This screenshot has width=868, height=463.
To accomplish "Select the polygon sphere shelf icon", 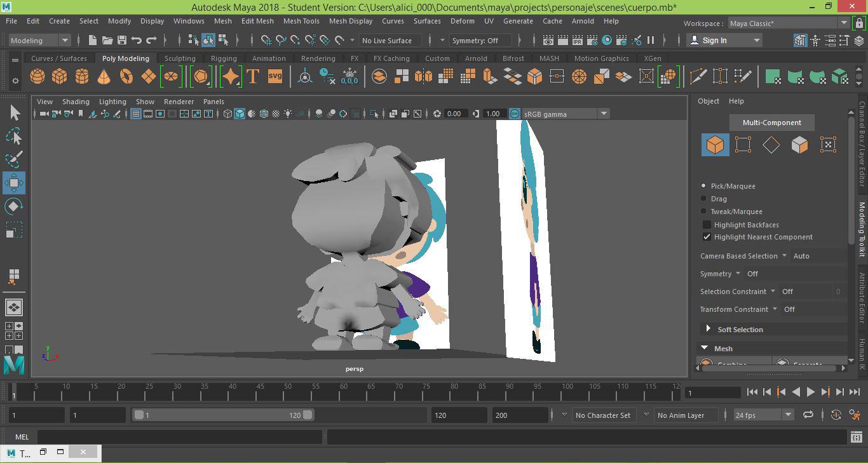I will 37,77.
